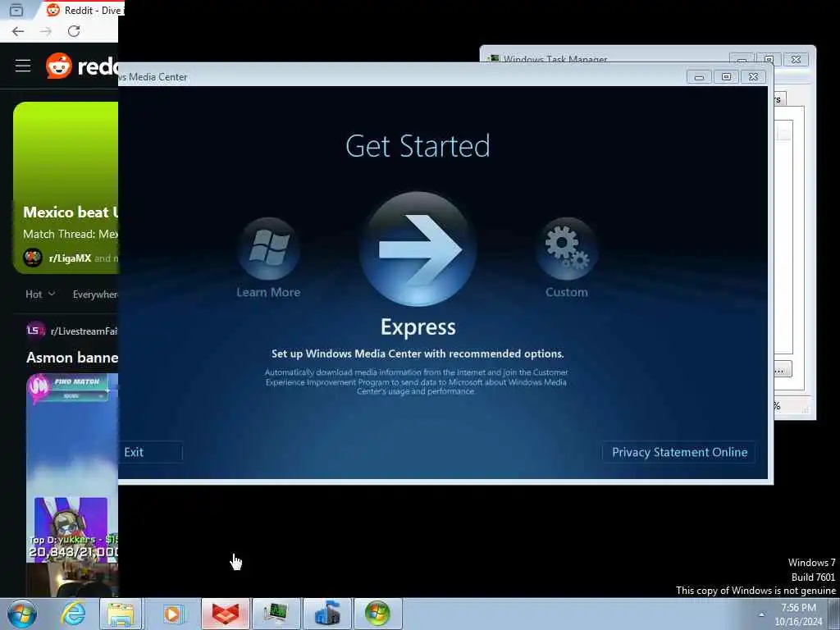Switch to the red browser taskbar icon

tap(226, 614)
